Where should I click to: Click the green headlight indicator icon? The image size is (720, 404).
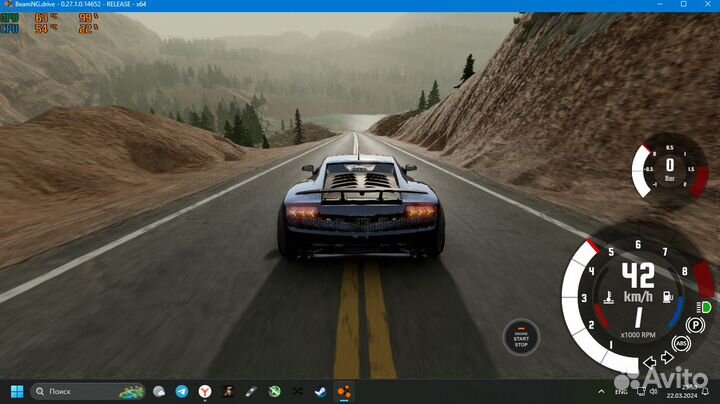tap(704, 307)
